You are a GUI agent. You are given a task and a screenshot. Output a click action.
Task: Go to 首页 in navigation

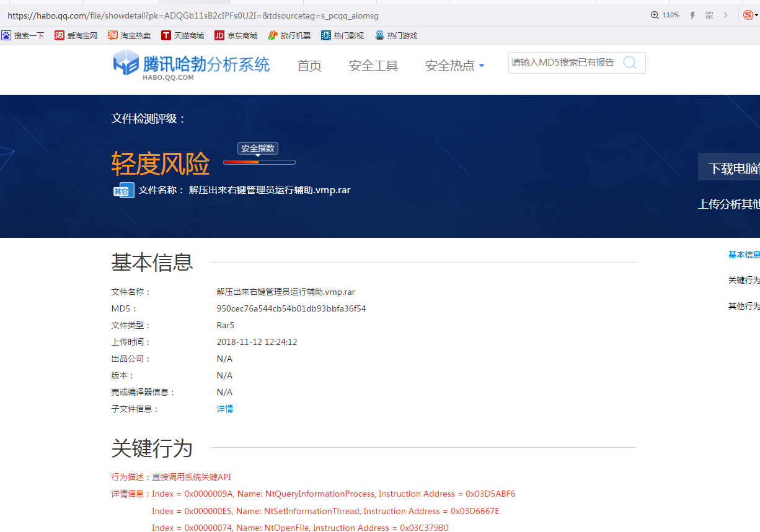click(x=309, y=66)
